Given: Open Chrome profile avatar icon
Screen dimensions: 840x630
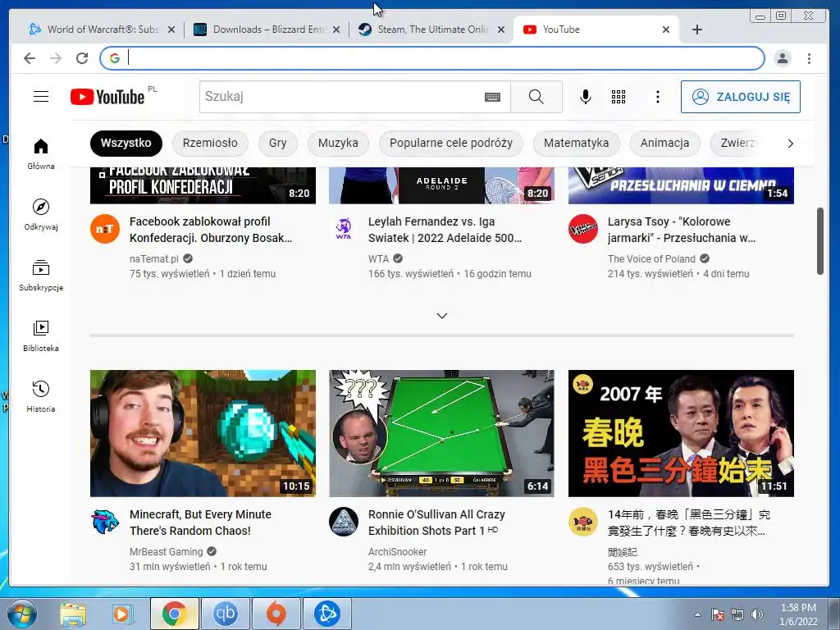Looking at the screenshot, I should tap(783, 58).
